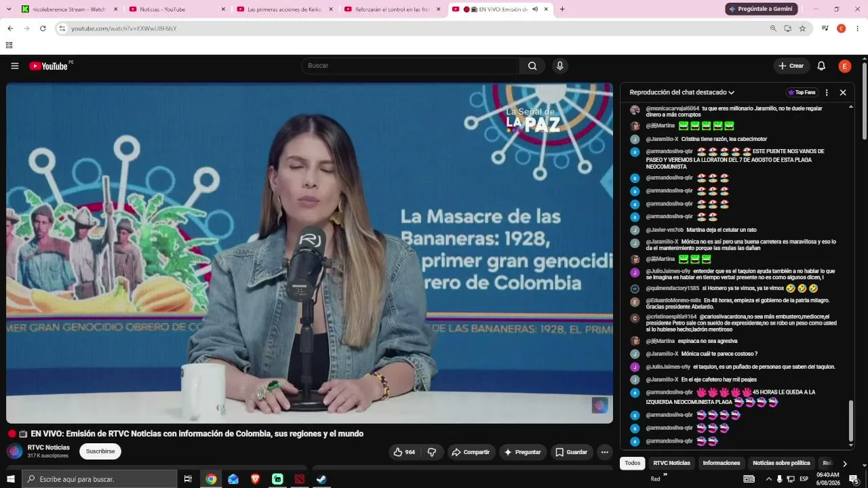
Task: Mute the EN VIVO tab audio
Action: [x=535, y=9]
